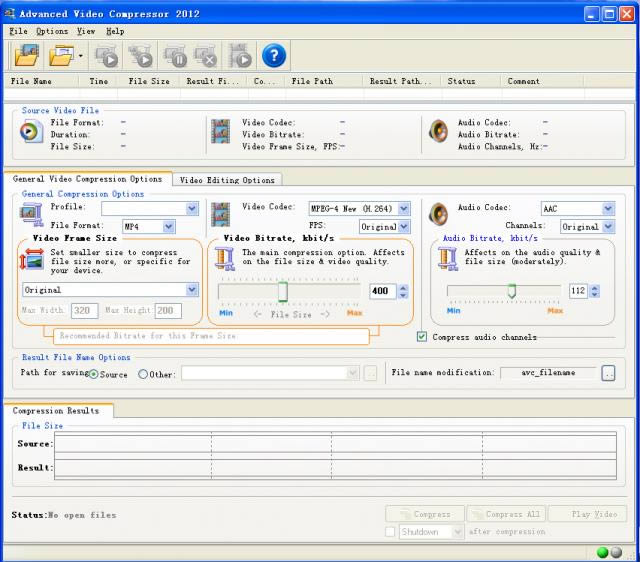This screenshot has height=562, width=640.
Task: Click the Max Height 200 field
Action: [168, 311]
